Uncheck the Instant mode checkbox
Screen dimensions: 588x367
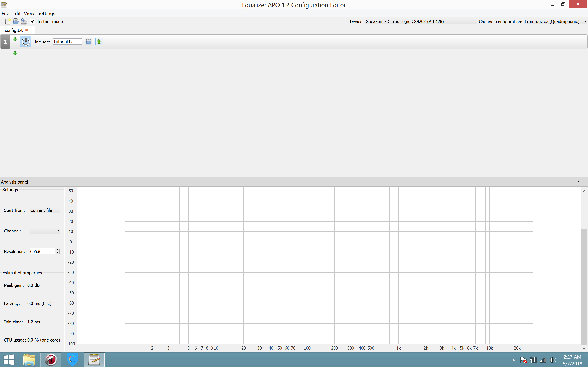32,21
